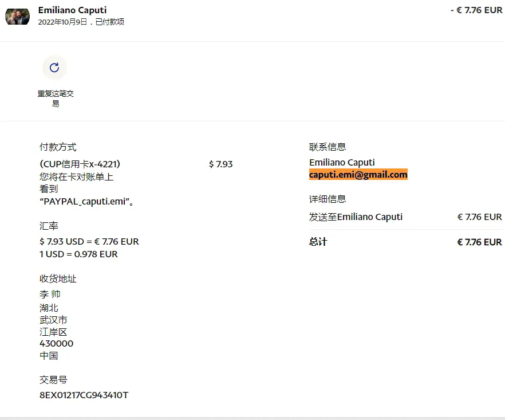The image size is (505, 420).
Task: Click the bold total € 7.76 EUR
Action: click(x=479, y=242)
